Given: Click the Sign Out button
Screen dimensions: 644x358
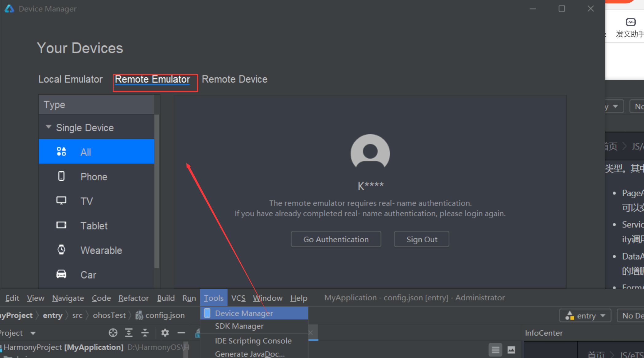Looking at the screenshot, I should click(x=422, y=239).
